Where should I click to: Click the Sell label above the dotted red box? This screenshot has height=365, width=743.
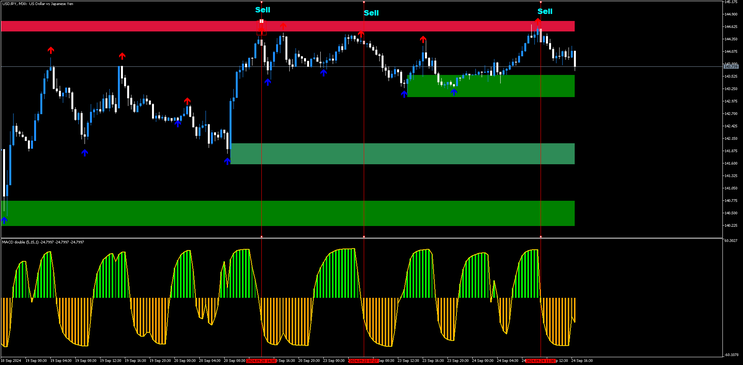263,10
